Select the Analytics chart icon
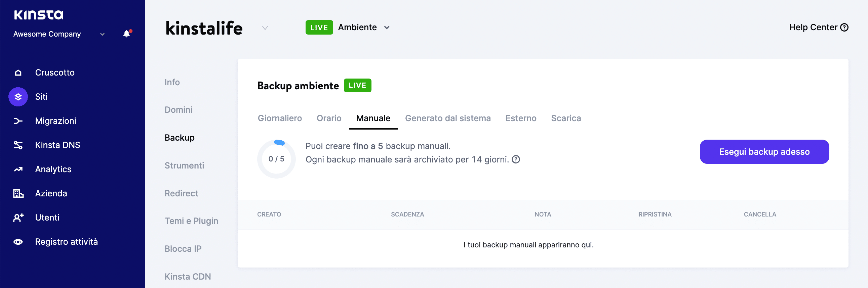 coord(17,169)
